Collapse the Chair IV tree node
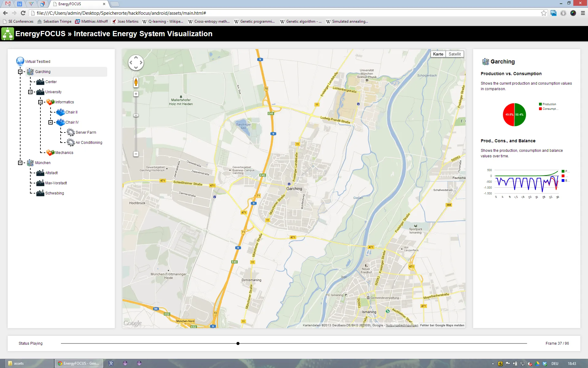 tap(51, 122)
